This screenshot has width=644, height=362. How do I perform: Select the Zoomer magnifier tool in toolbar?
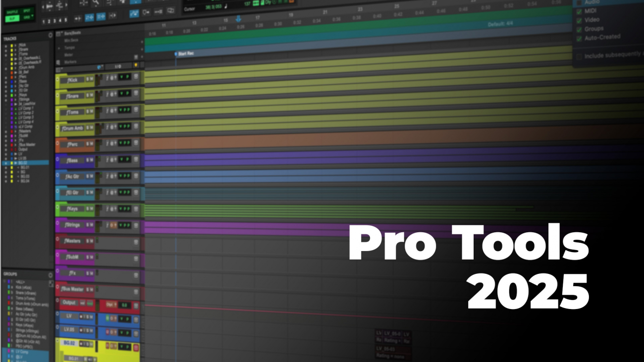tap(96, 2)
